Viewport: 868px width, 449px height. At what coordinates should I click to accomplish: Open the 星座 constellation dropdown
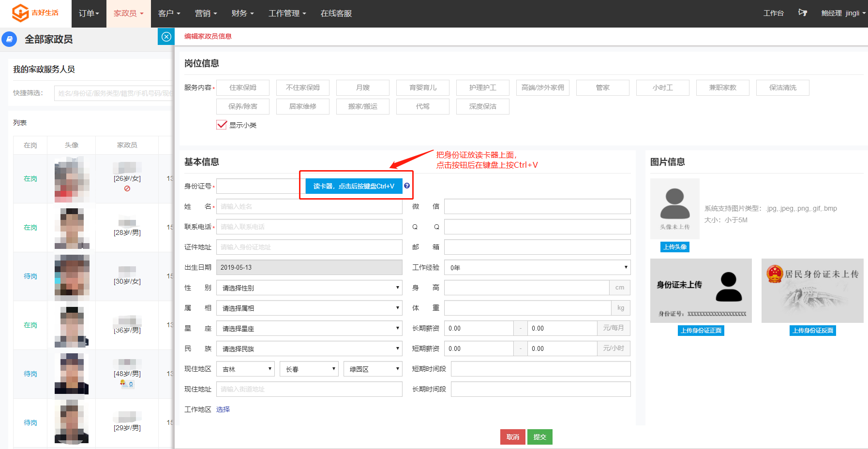tap(309, 328)
